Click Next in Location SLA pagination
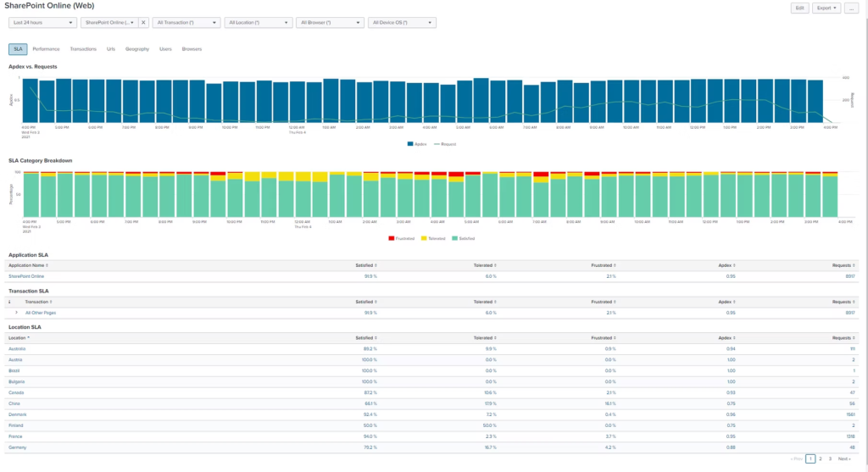The height and width of the screenshot is (472, 868). (x=844, y=458)
